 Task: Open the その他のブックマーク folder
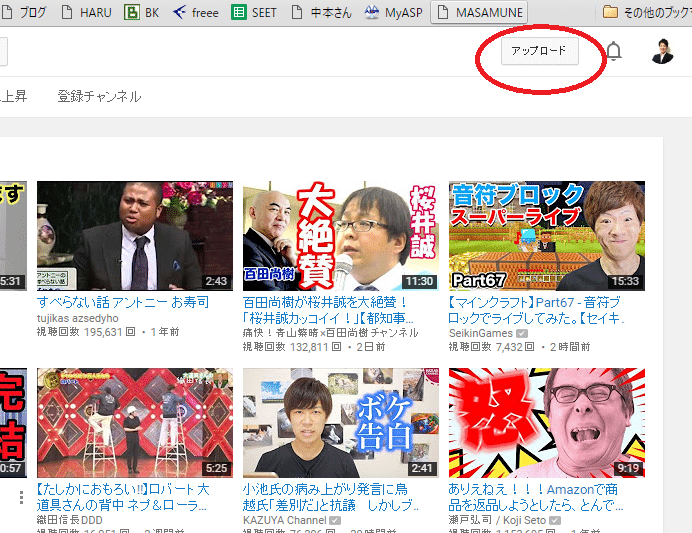click(x=647, y=12)
